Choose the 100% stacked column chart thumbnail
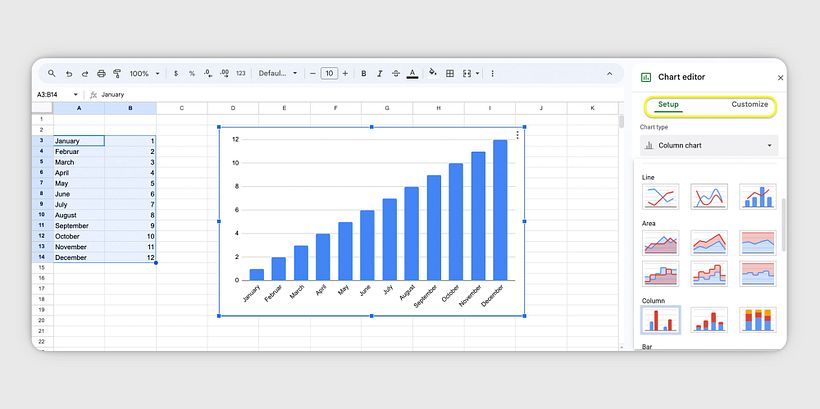Image resolution: width=820 pixels, height=409 pixels. click(x=758, y=320)
